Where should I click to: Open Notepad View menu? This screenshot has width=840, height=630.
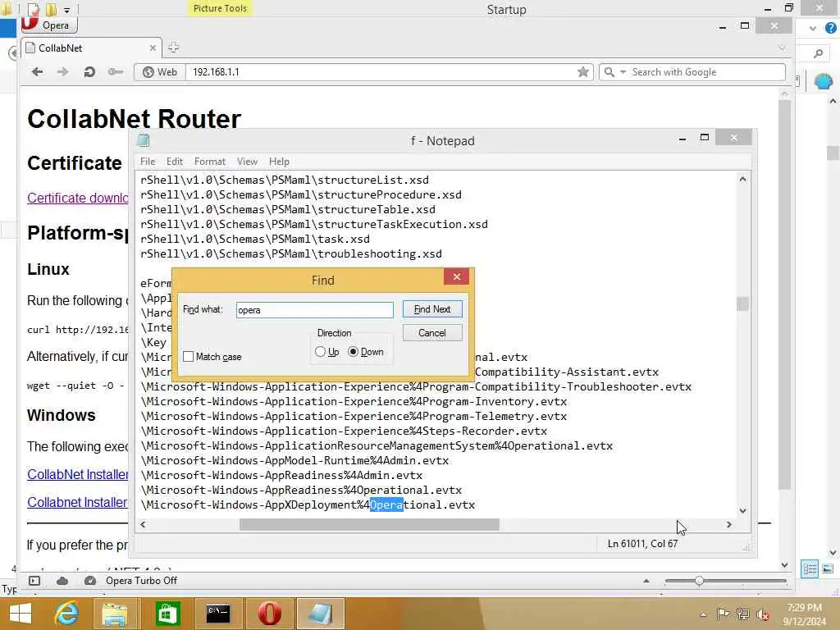click(x=247, y=162)
